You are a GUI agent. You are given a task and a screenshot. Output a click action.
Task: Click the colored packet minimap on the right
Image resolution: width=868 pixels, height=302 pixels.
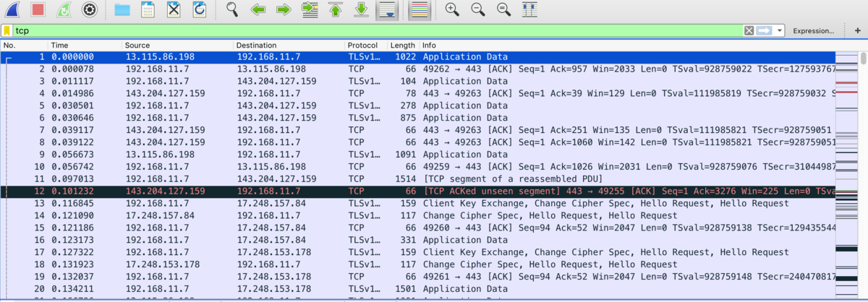click(x=846, y=176)
